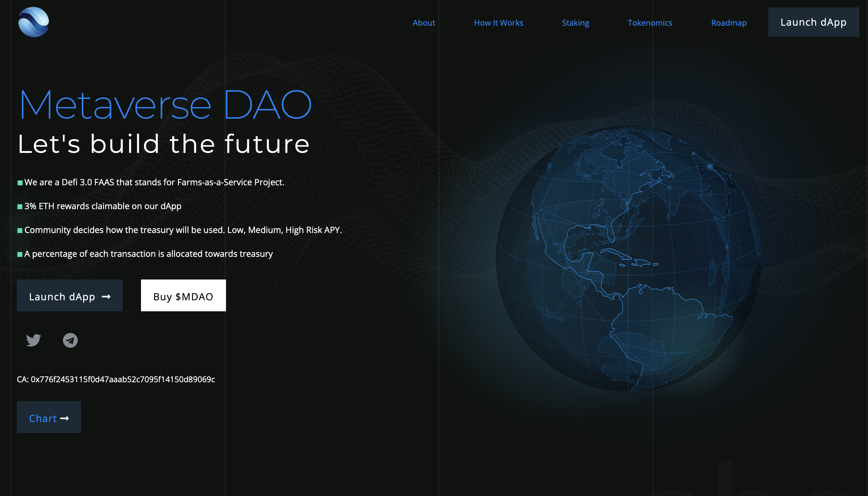868x496 pixels.
Task: Click the Metaverse DAO logo
Action: pos(34,22)
